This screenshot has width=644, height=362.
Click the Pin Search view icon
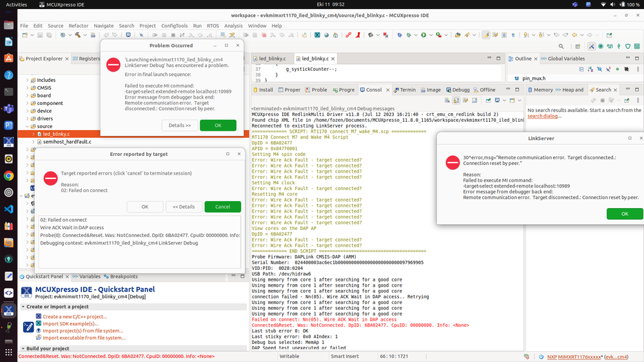coord(627,100)
